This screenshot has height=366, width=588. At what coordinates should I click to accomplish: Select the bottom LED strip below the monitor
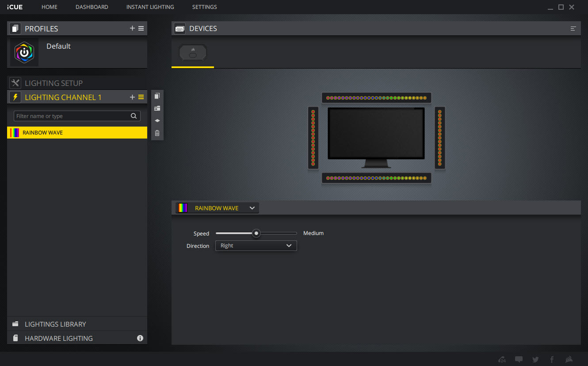click(376, 178)
